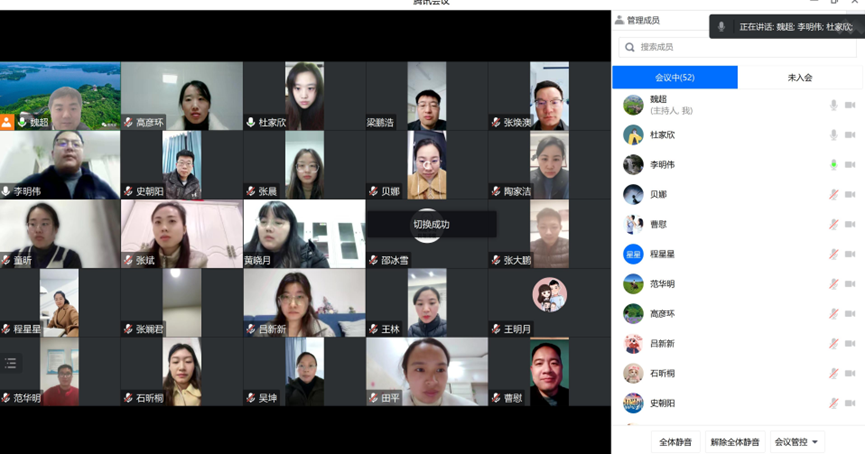Viewport: 865px width, 454px height.
Task: Click 魏超's microphone icon in member list
Action: coord(833,105)
